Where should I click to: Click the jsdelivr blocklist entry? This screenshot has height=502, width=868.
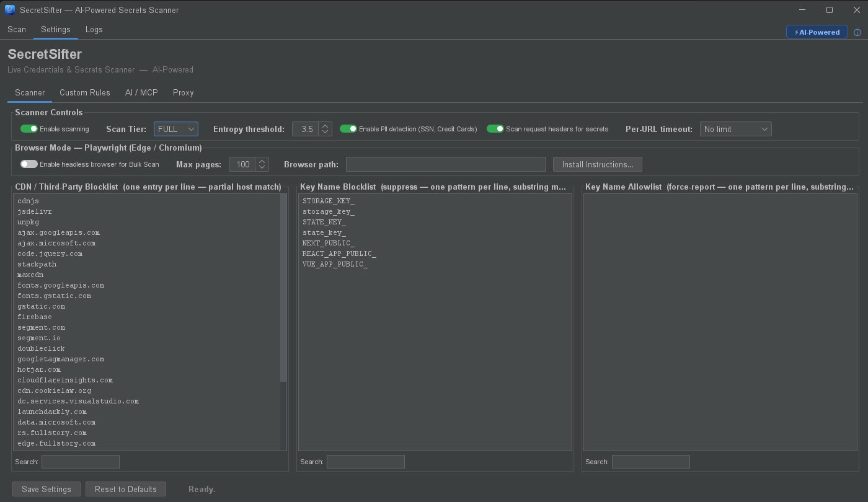pyautogui.click(x=35, y=211)
